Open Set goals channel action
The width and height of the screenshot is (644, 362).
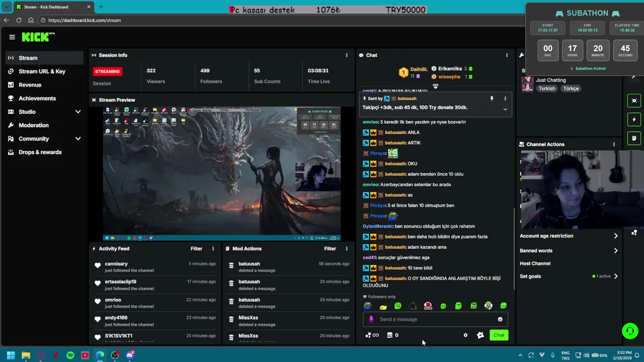[x=569, y=276]
